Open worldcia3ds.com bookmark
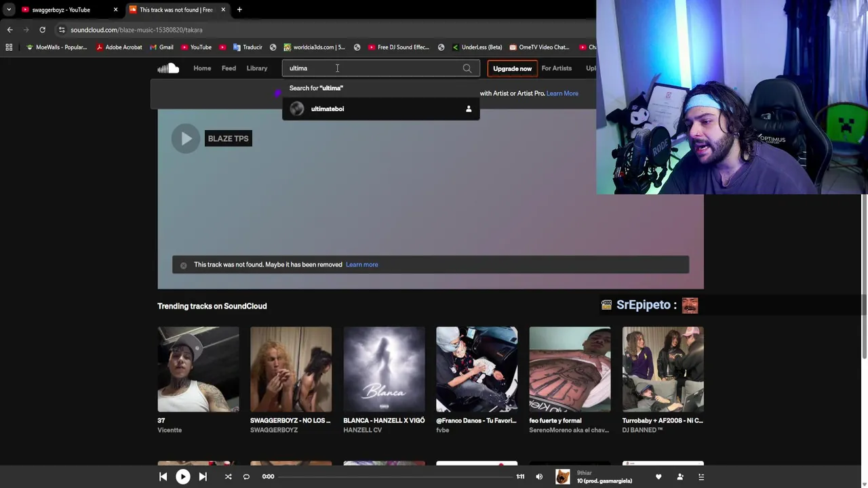The height and width of the screenshot is (488, 868). click(x=314, y=47)
